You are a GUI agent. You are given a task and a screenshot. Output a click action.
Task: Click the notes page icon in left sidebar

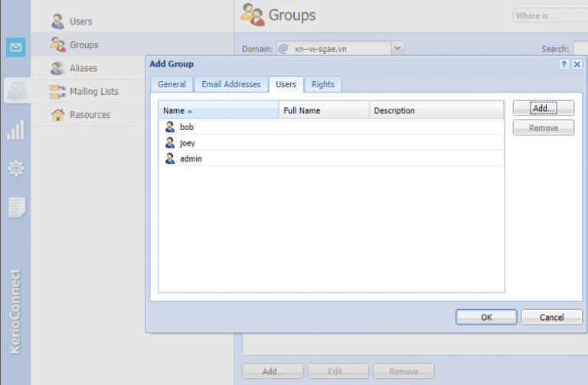15,206
